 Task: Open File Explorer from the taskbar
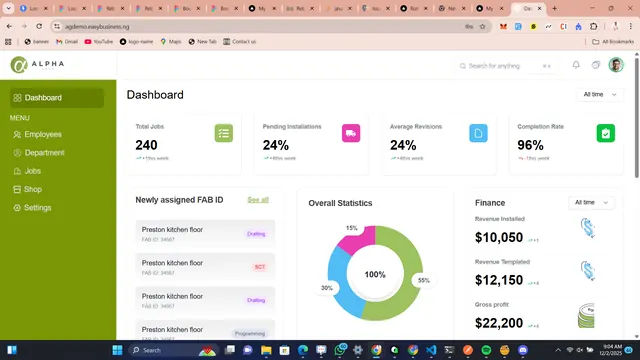pos(266,350)
